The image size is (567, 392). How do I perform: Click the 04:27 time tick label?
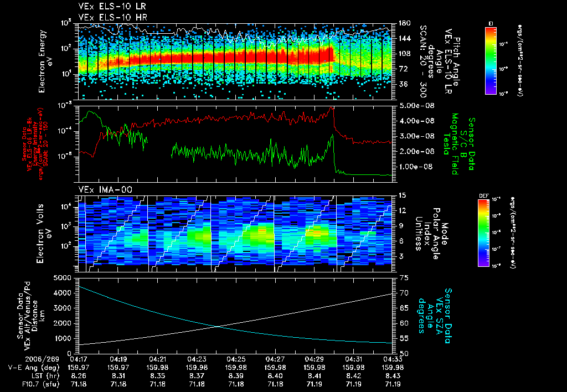(275, 359)
